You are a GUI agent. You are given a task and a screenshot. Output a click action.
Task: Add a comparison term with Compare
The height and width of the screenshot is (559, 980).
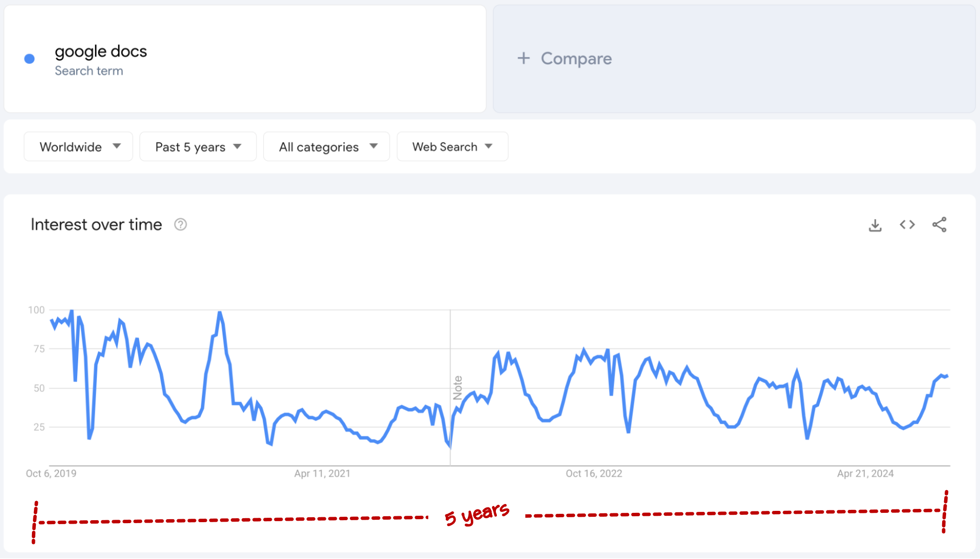click(x=734, y=59)
